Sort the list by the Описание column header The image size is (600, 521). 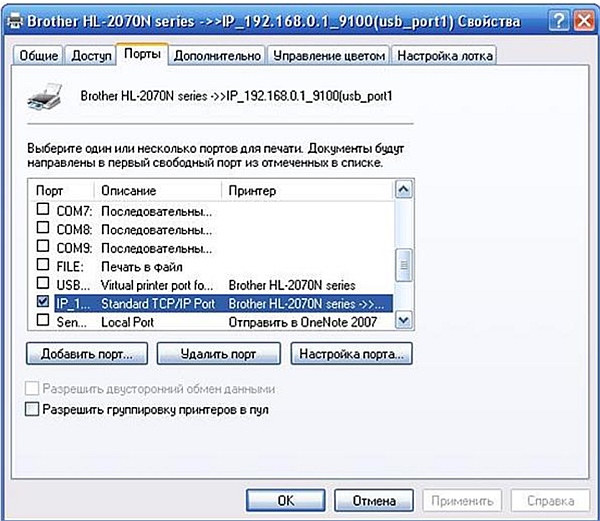pos(157,190)
